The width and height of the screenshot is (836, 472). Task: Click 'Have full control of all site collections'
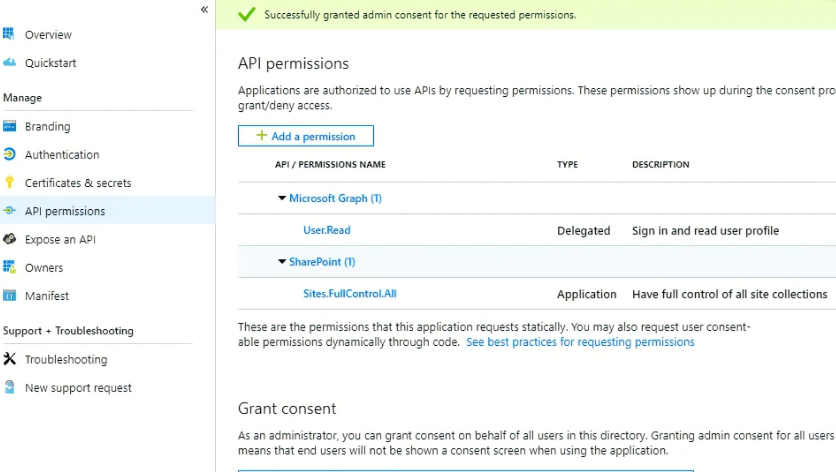(x=729, y=294)
